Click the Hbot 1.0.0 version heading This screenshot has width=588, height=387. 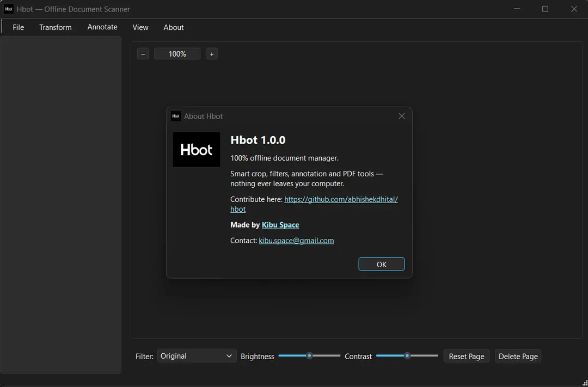[258, 140]
